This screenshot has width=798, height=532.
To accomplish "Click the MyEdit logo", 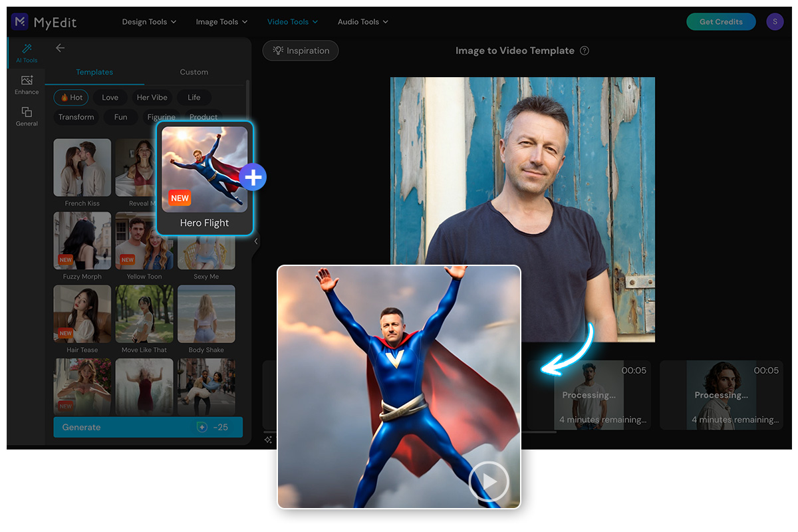I will [x=43, y=21].
